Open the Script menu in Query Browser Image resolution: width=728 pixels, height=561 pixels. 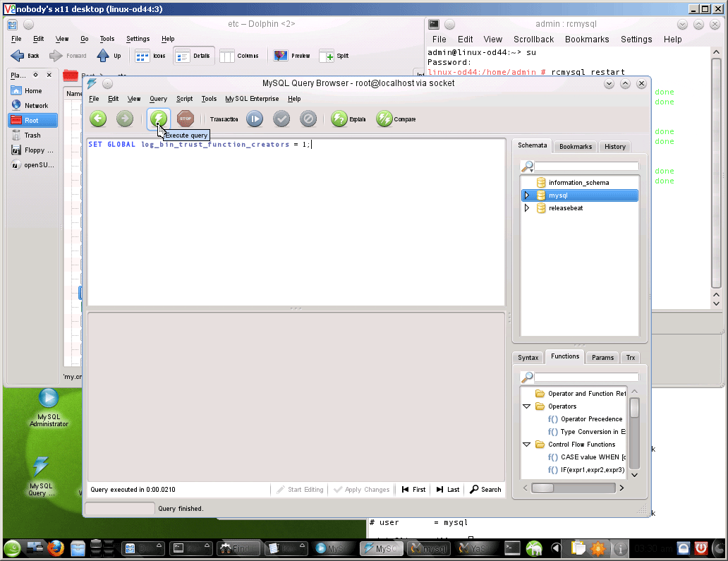click(184, 99)
